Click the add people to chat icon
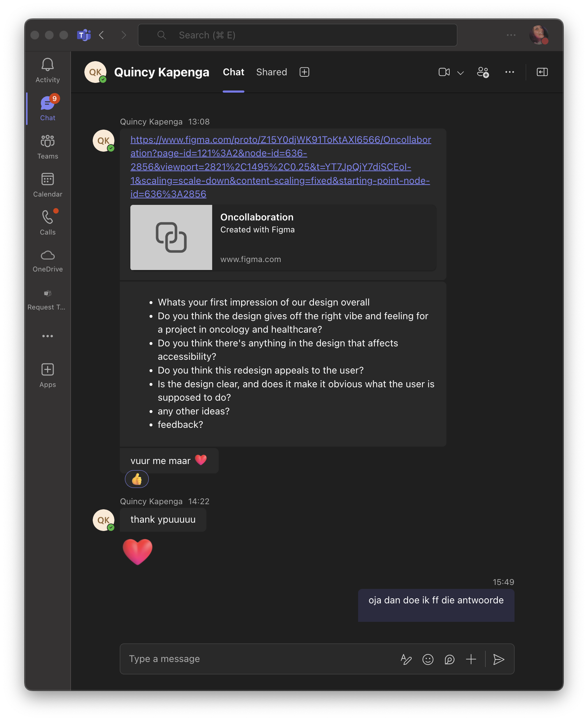 pyautogui.click(x=483, y=72)
